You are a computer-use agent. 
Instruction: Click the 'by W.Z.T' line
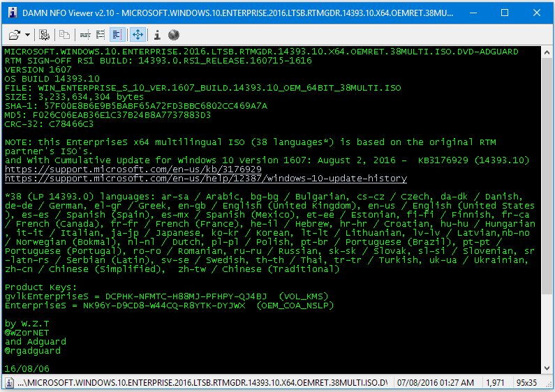coord(27,324)
